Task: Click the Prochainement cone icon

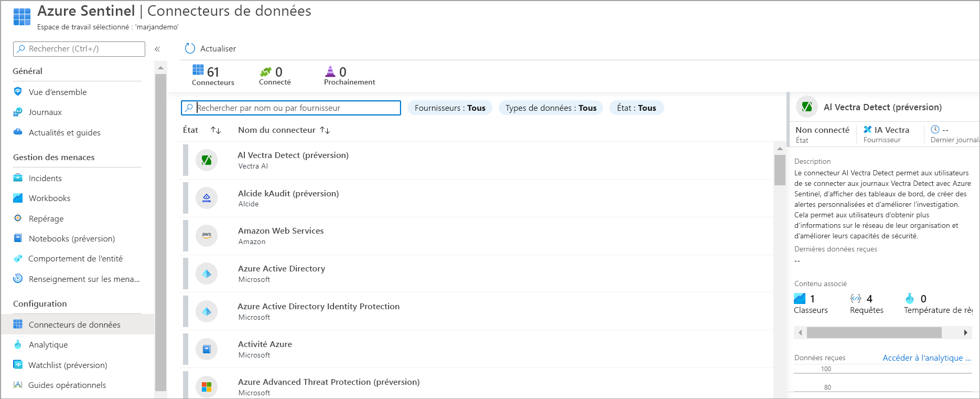Action: 330,71
